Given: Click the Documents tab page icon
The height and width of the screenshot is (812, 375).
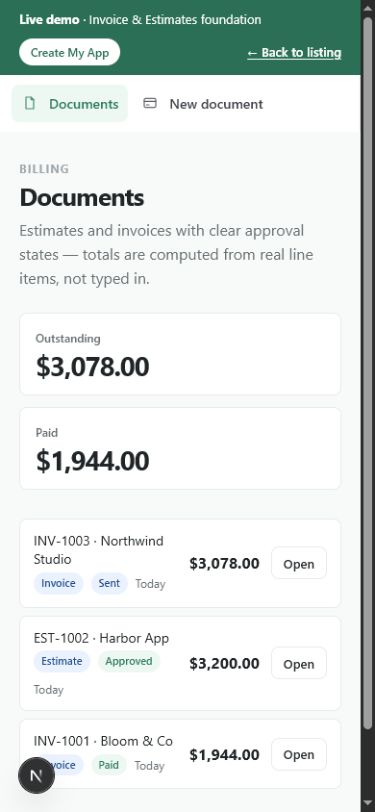Looking at the screenshot, I should pyautogui.click(x=30, y=104).
